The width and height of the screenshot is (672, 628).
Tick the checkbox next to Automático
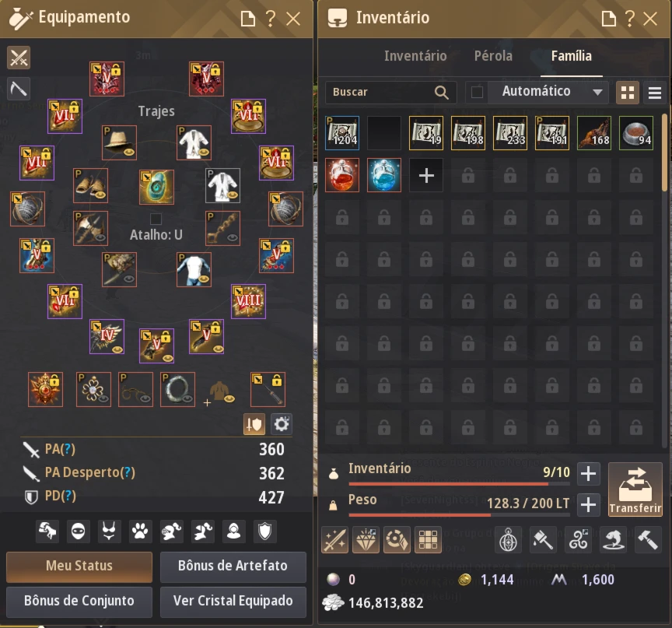477,92
